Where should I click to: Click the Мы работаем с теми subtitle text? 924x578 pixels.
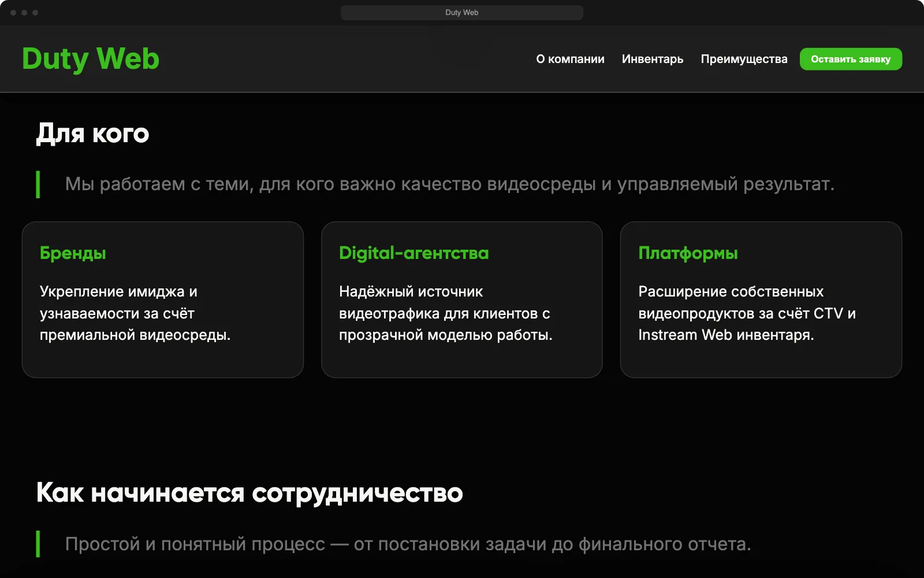point(449,184)
